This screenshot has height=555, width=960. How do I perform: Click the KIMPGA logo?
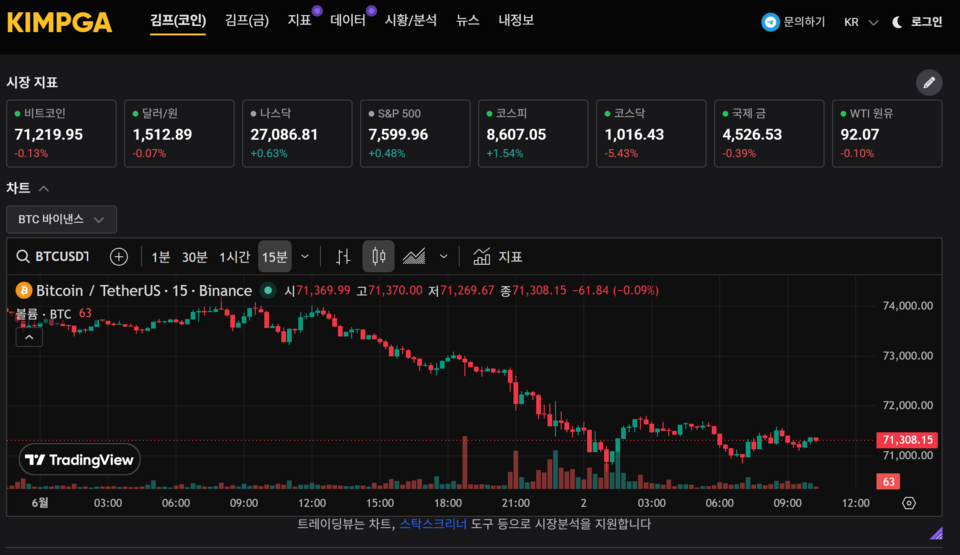coord(59,22)
